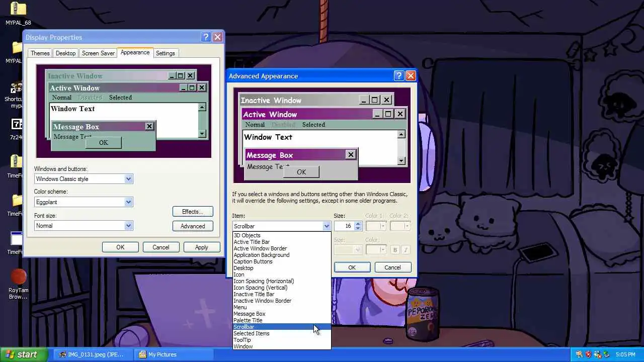Click red shield tray icon

click(589, 354)
